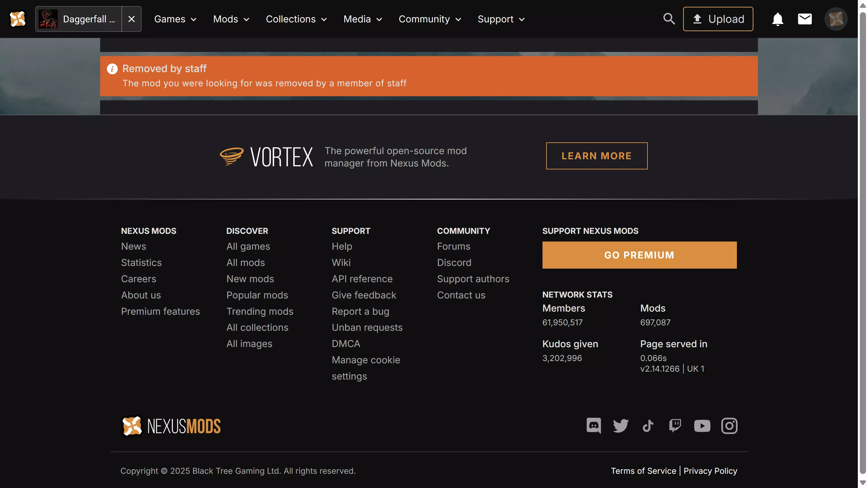The height and width of the screenshot is (488, 868).
Task: Open the DMCA link
Action: click(x=346, y=343)
